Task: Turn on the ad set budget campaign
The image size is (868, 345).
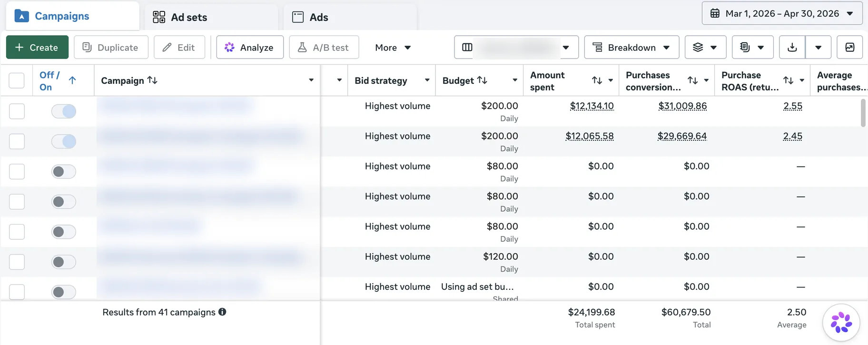Action: pos(64,292)
